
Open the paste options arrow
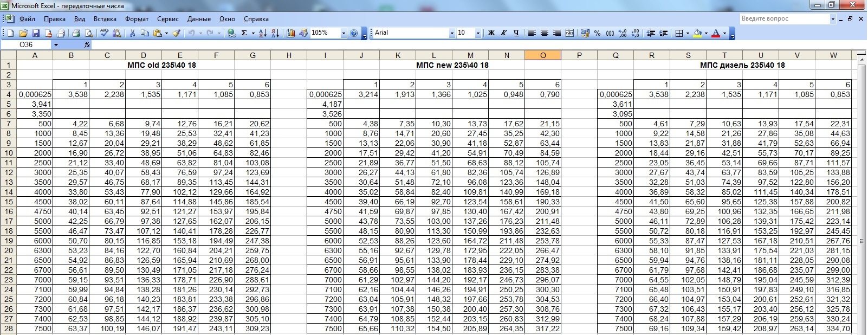point(166,33)
